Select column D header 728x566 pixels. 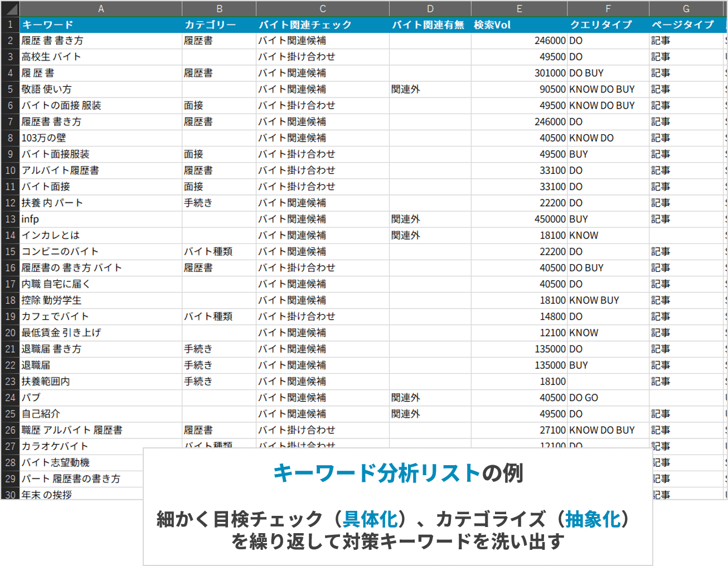(x=430, y=9)
